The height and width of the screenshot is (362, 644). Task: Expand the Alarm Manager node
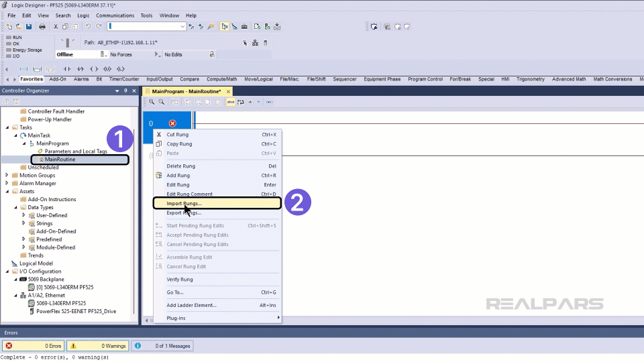7,184
